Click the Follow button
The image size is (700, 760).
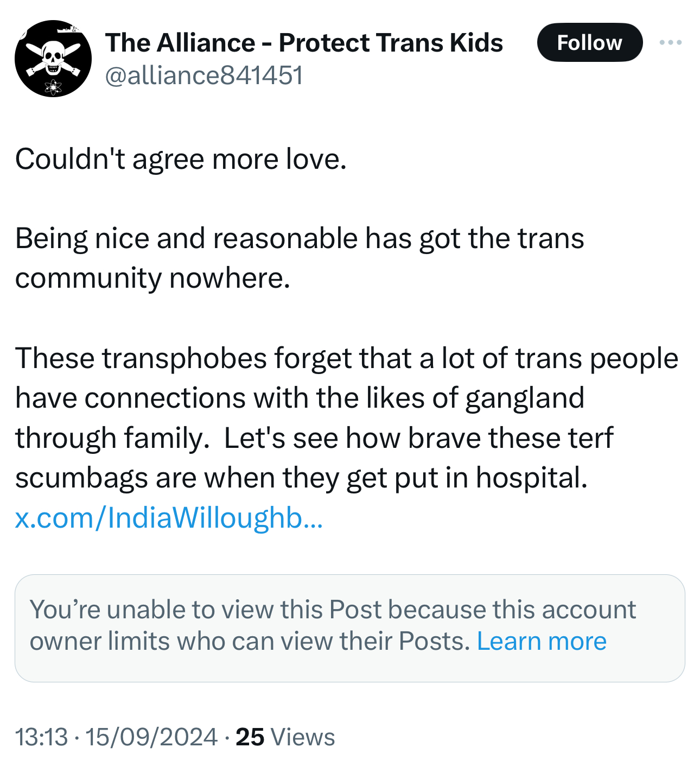tap(589, 42)
